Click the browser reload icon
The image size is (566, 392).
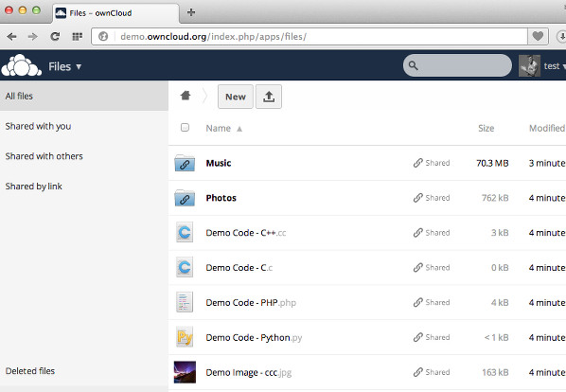(x=55, y=37)
